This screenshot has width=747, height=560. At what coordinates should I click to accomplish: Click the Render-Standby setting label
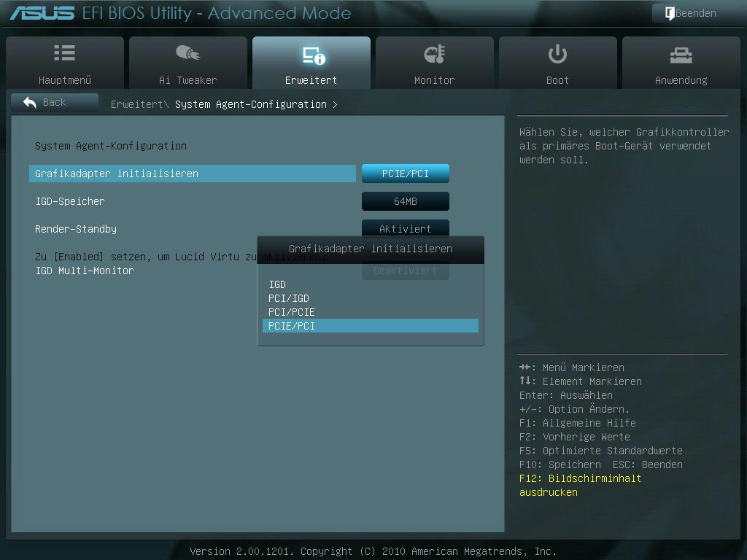click(76, 229)
